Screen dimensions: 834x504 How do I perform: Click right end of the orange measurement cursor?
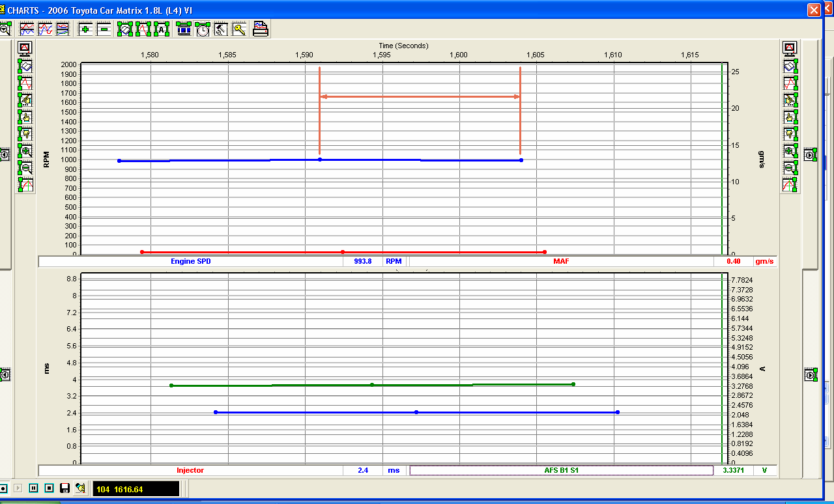520,97
